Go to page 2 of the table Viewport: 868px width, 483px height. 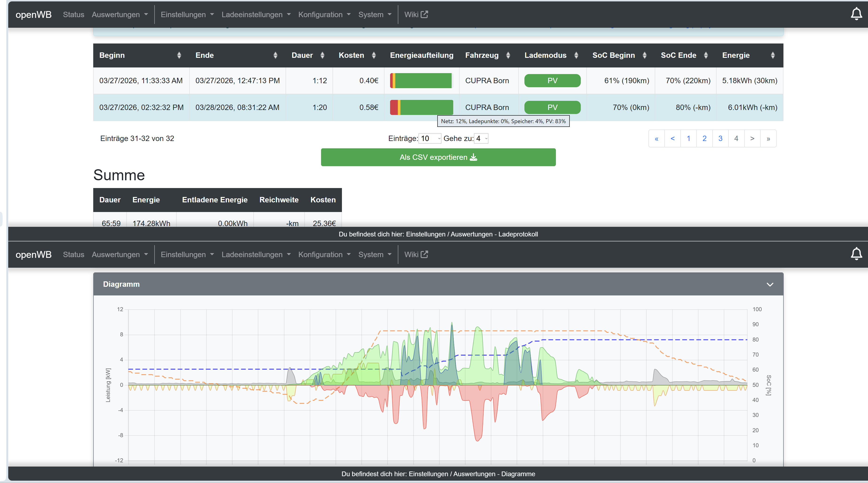(704, 138)
